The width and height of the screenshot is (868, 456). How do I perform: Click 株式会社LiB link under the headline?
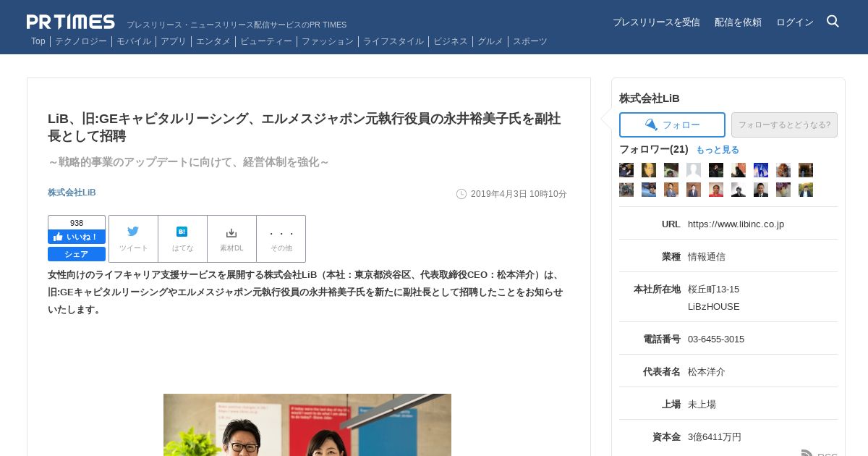tap(72, 193)
